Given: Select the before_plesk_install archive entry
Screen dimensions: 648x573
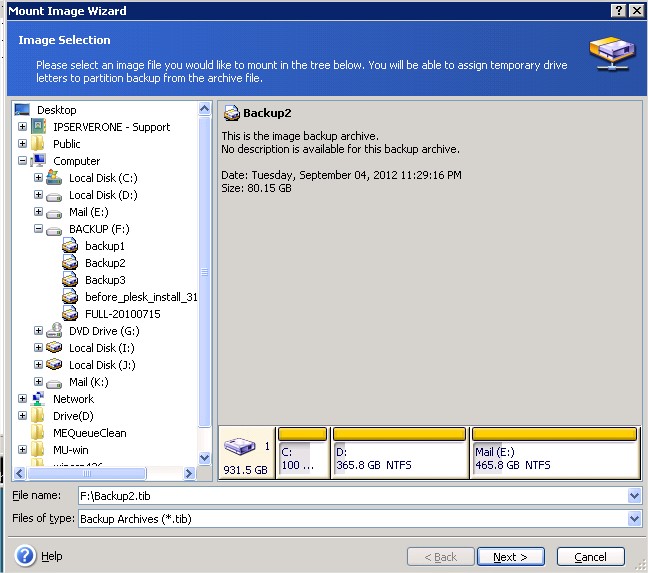Looking at the screenshot, I should pos(141,297).
